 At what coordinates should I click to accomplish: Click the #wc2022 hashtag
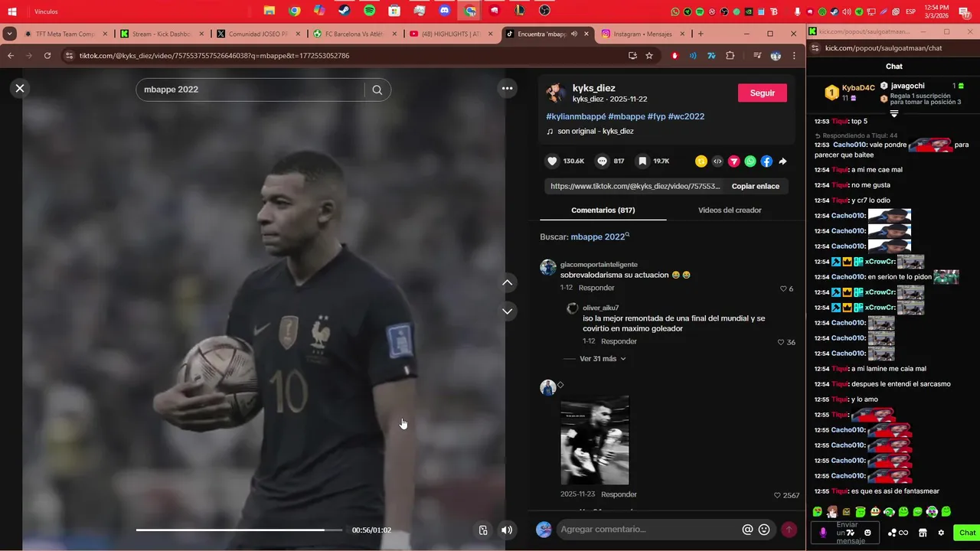(686, 116)
